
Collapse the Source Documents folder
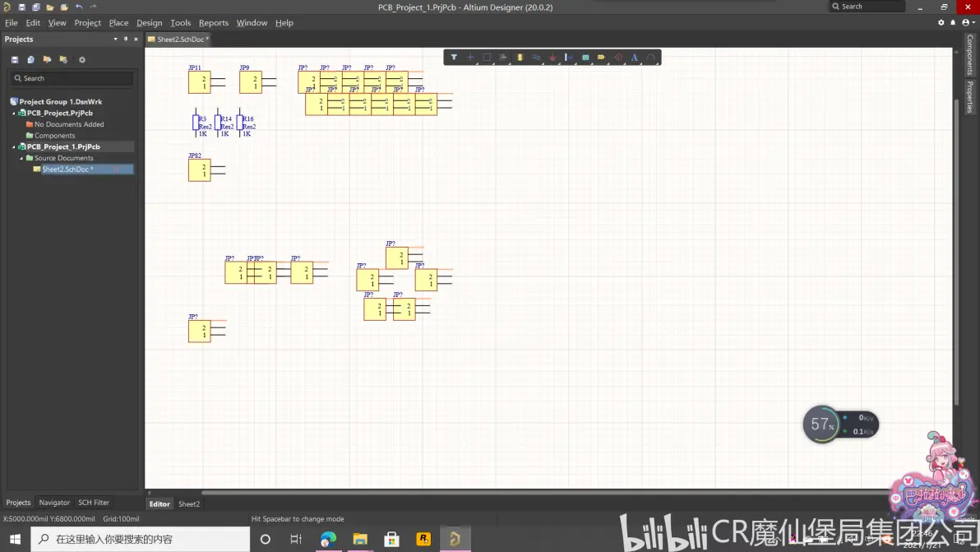[21, 158]
